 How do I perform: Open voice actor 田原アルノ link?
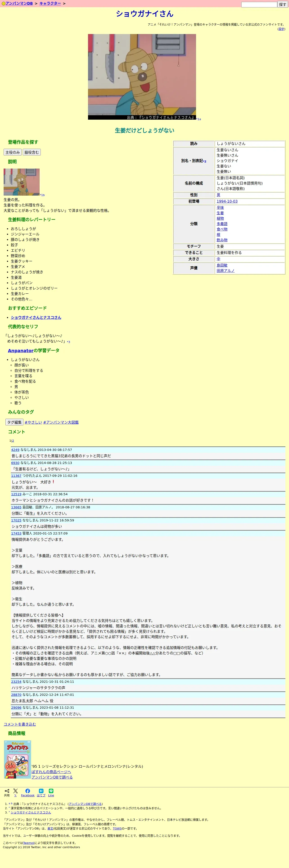[225, 271]
